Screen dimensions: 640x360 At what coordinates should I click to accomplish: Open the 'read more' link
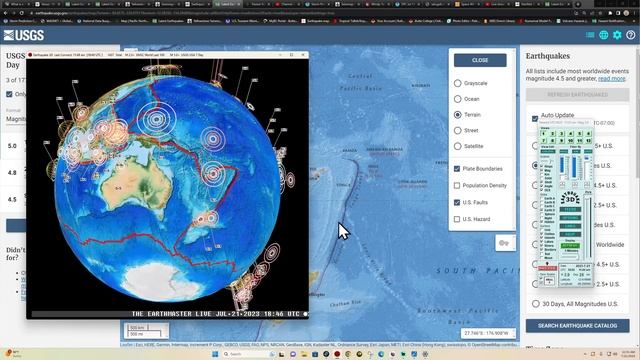(611, 78)
